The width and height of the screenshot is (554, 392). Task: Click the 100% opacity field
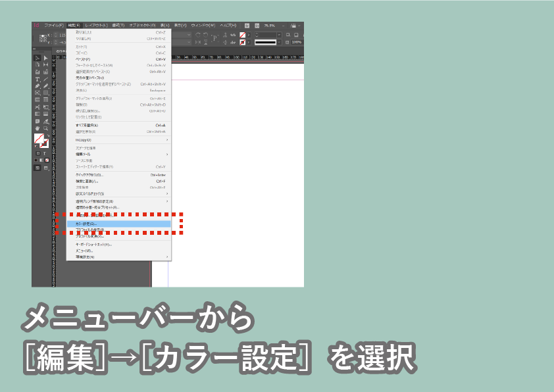[297, 42]
